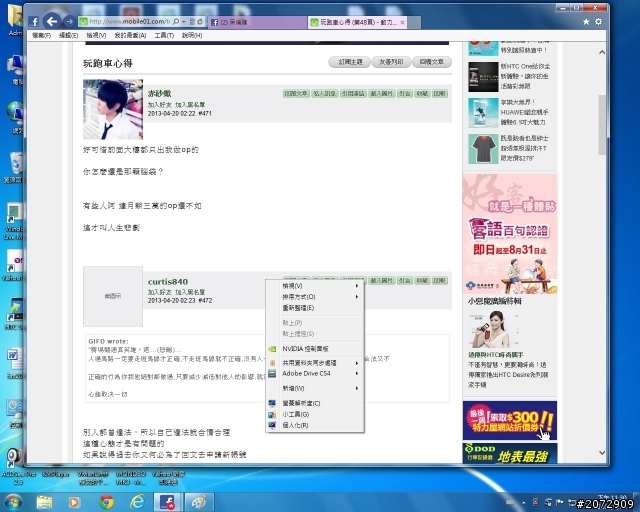The height and width of the screenshot is (512, 640).
Task: Open the 我的最愛(A) menu
Action: (130, 36)
